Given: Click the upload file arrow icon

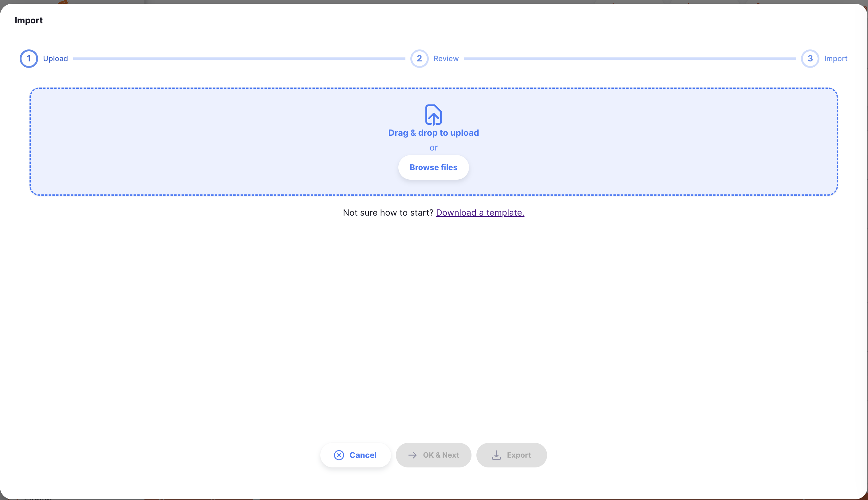Looking at the screenshot, I should 433,115.
